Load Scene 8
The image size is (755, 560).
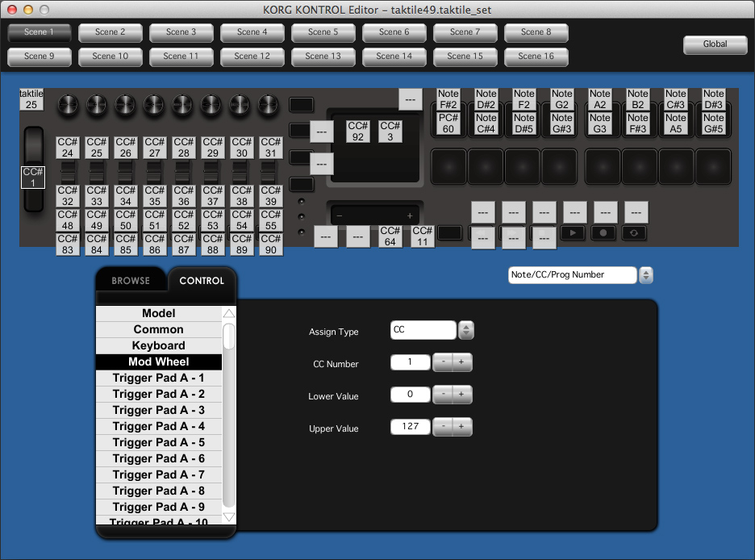tap(536, 32)
